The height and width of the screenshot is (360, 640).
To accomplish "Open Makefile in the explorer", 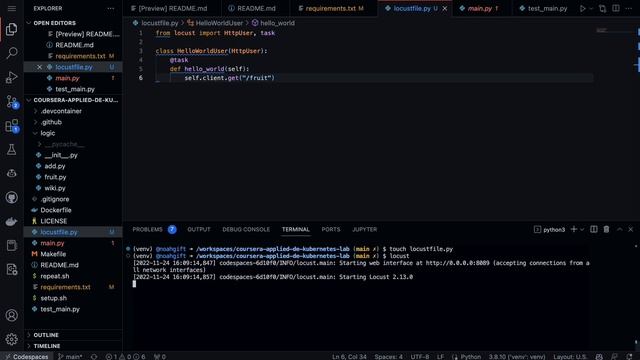I will 53,254.
